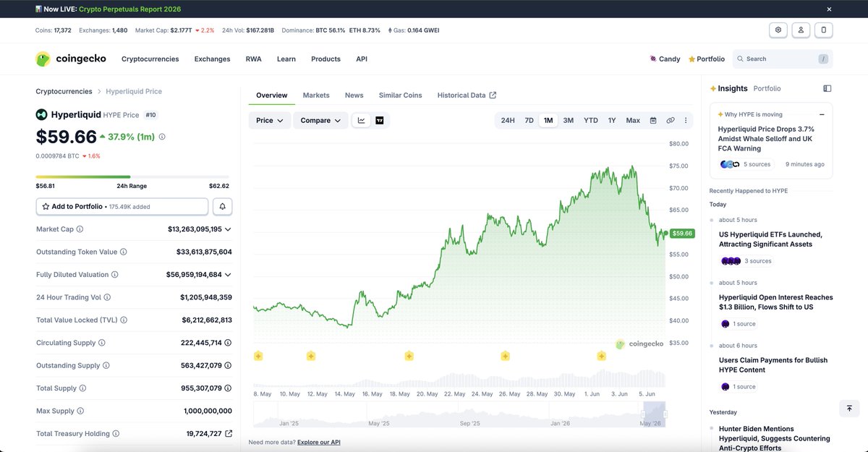Close the top announcement banner
The image size is (868, 452).
coord(829,9)
